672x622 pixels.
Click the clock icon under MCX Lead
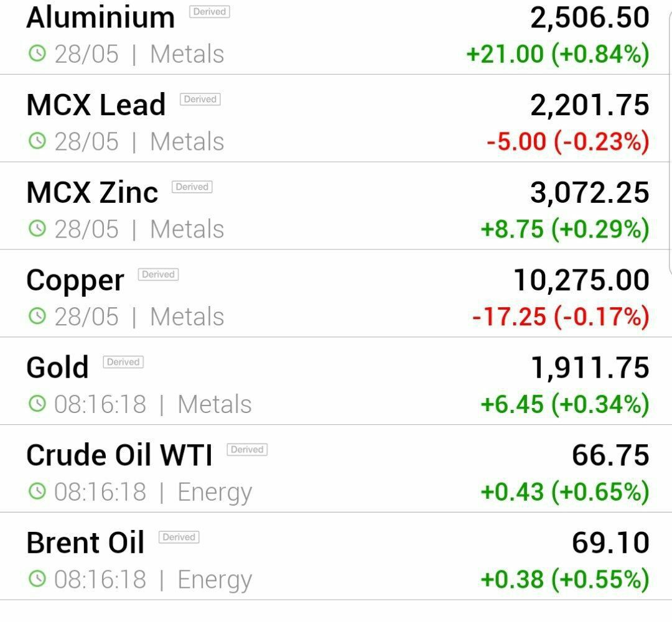(x=37, y=141)
